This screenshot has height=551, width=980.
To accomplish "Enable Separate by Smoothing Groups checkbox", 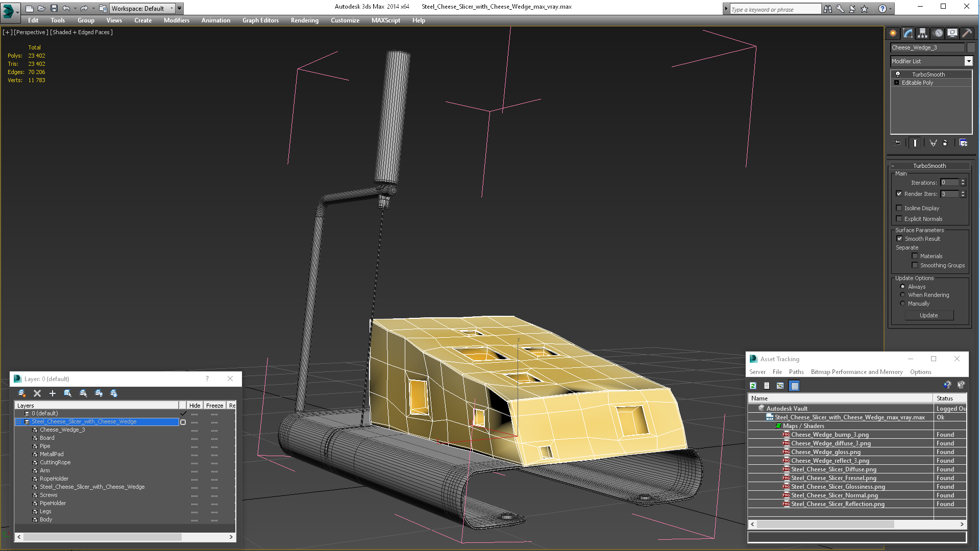I will click(915, 265).
